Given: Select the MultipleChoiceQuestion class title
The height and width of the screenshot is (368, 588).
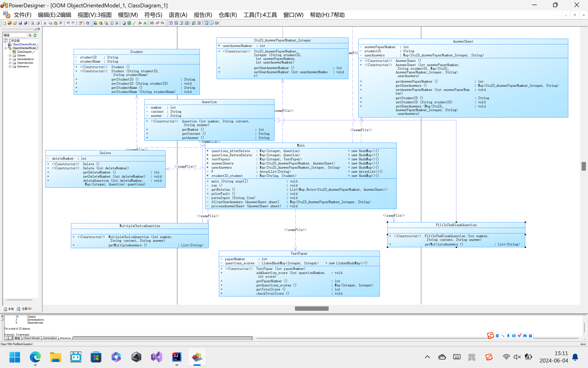Looking at the screenshot, I should pos(140,226).
